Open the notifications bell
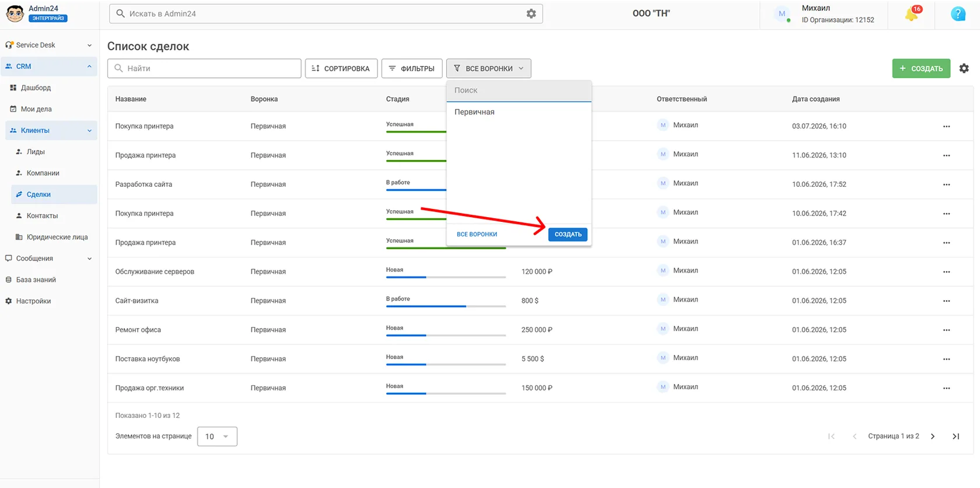The width and height of the screenshot is (980, 488). point(912,14)
